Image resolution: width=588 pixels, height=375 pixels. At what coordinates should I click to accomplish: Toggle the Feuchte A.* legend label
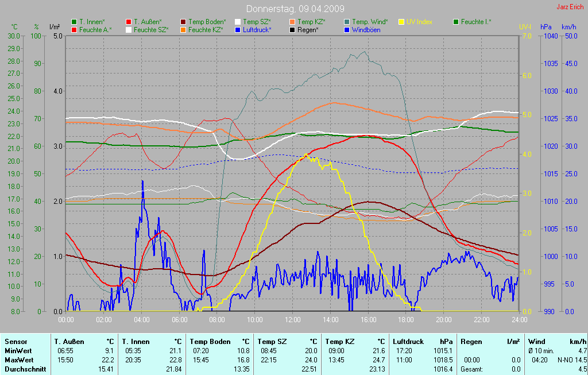[x=95, y=29]
